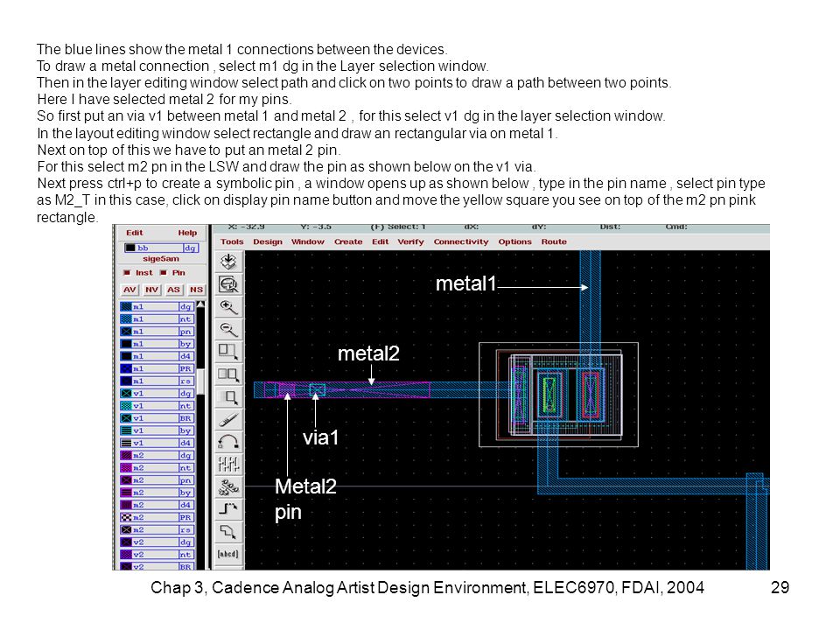Select the m1 PR layer row
This screenshot has height=630, width=840.
(x=157, y=368)
